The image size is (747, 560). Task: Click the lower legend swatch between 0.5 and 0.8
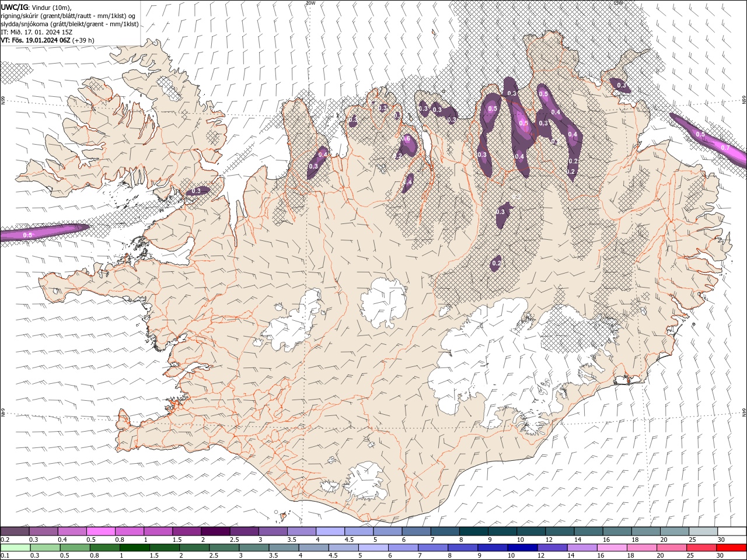click(x=75, y=548)
